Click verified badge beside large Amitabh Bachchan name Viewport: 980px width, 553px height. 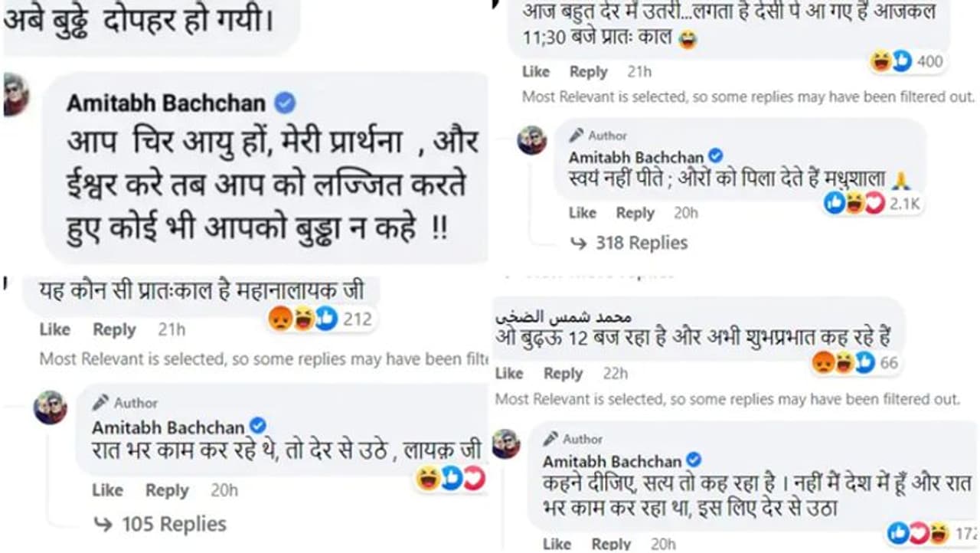285,103
